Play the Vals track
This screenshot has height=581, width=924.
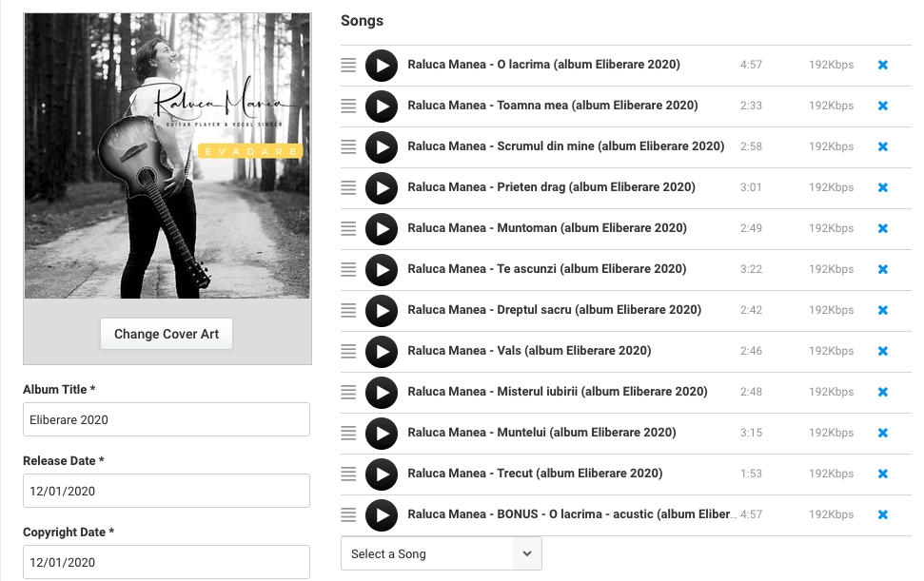382,352
